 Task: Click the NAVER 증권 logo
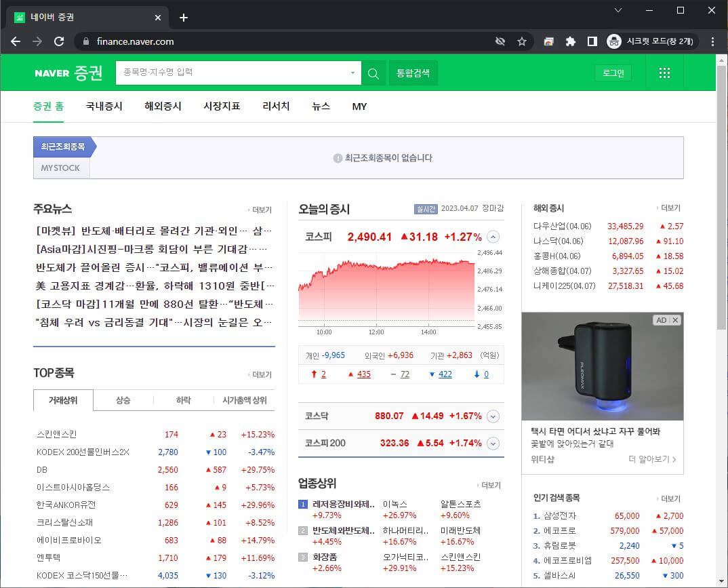point(68,73)
